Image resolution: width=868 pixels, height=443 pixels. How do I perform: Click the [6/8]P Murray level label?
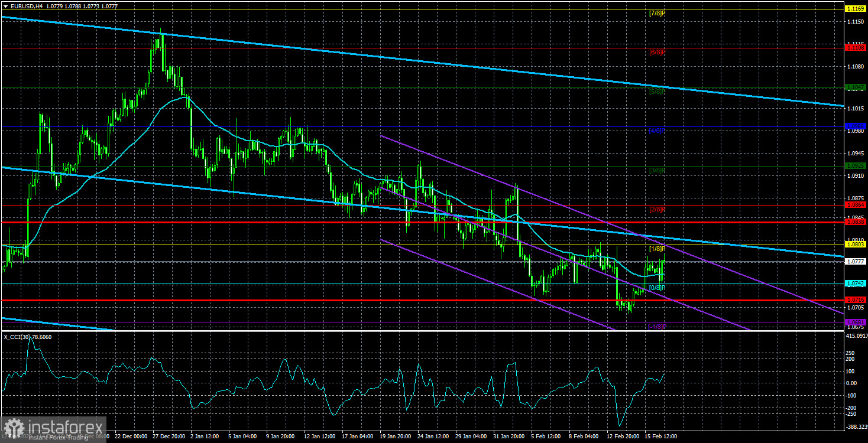(658, 52)
